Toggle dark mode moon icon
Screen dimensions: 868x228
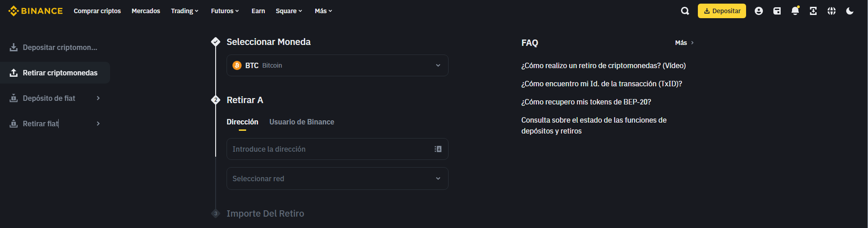[850, 11]
